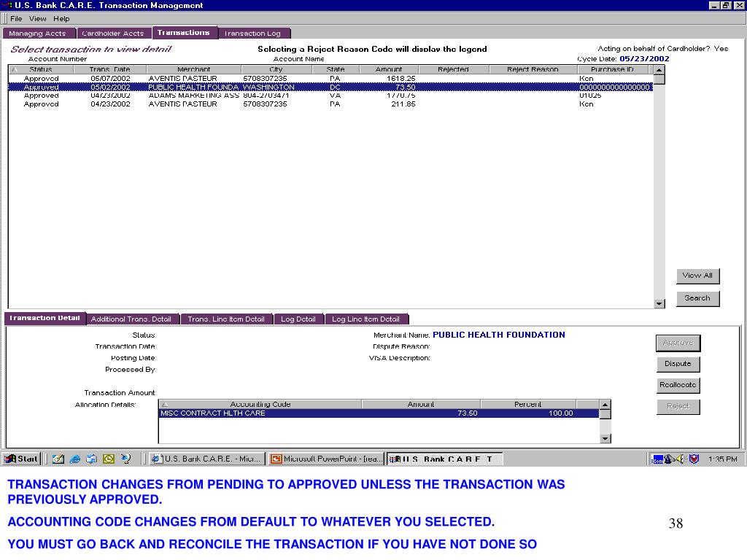747x560 pixels.
Task: Open the Transaction Log tab
Action: [x=254, y=34]
